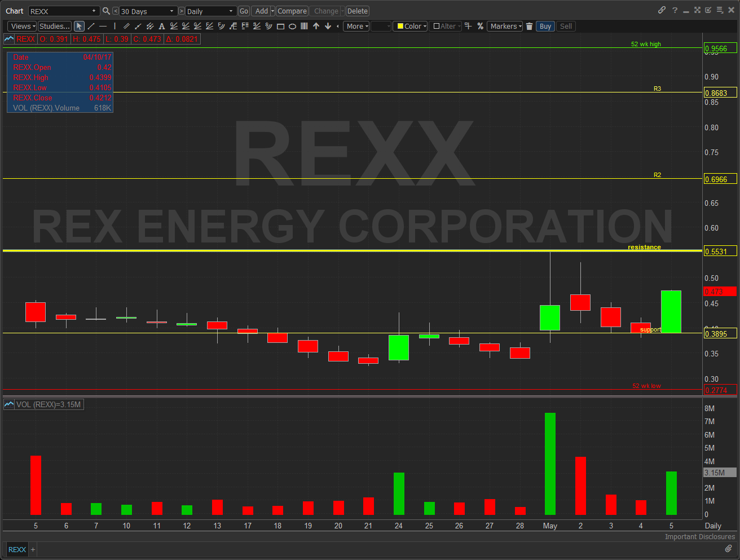Expand the More tools dropdown
The image size is (740, 560).
[356, 26]
